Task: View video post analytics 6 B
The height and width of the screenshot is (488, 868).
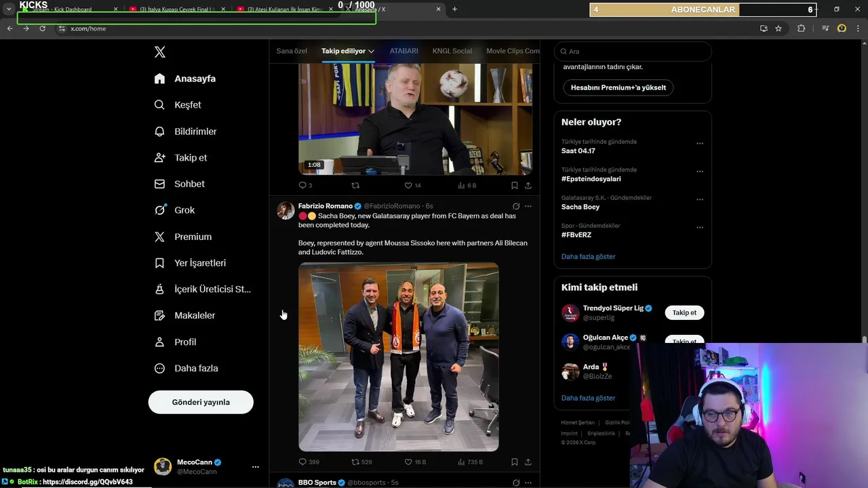Action: click(467, 185)
